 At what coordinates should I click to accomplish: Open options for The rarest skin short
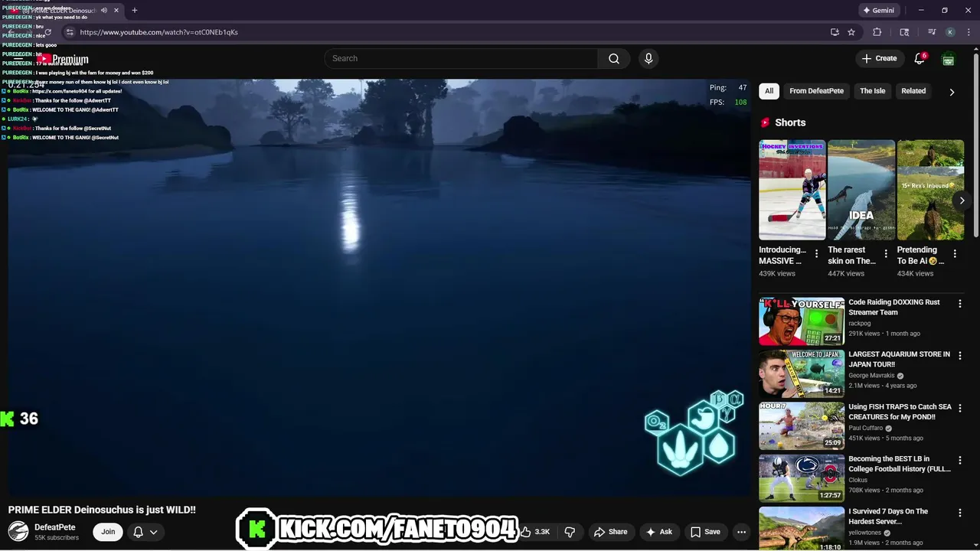(x=886, y=253)
